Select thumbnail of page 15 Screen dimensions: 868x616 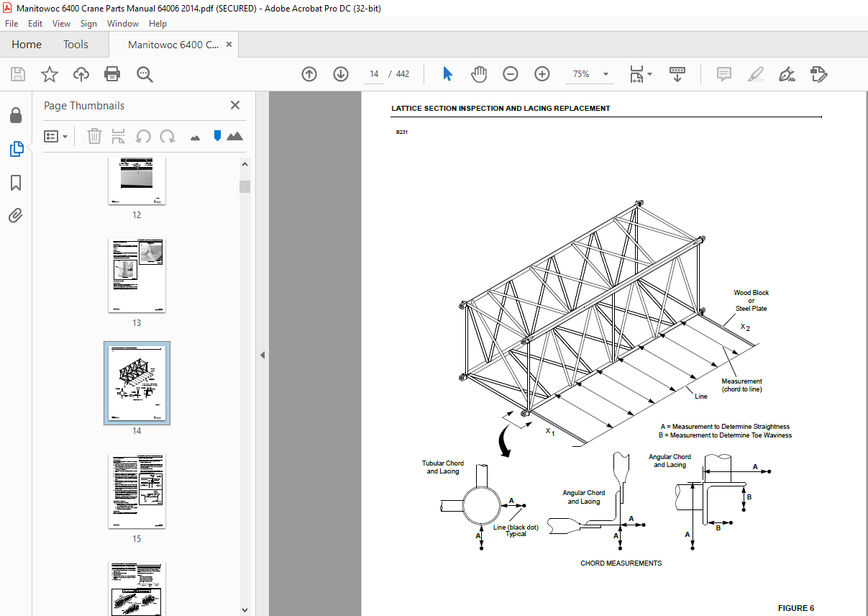pyautogui.click(x=137, y=491)
